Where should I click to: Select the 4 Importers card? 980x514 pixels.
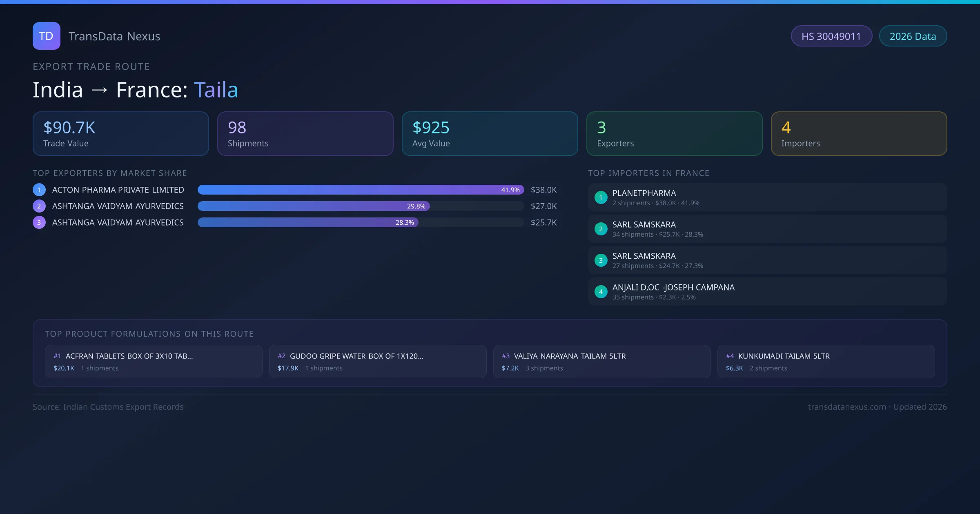859,134
